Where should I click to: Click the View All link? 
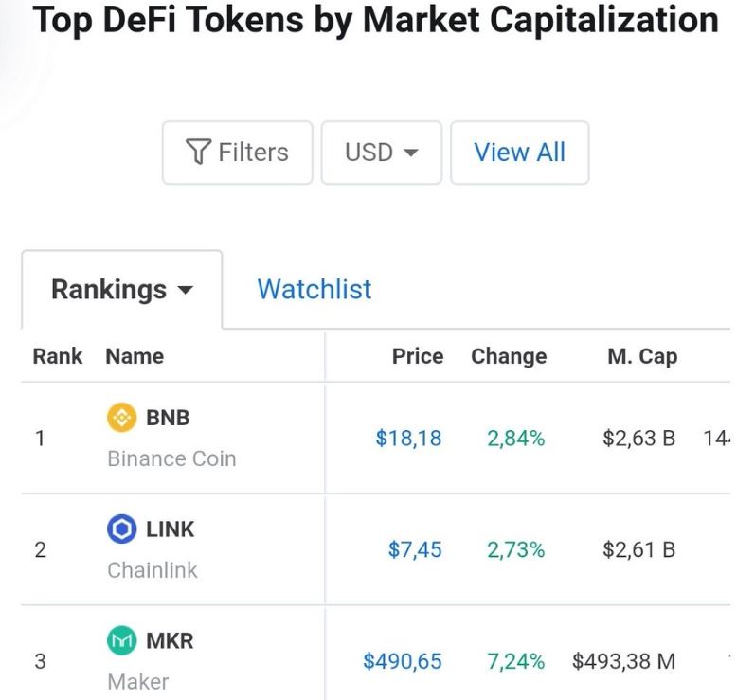pyautogui.click(x=519, y=153)
